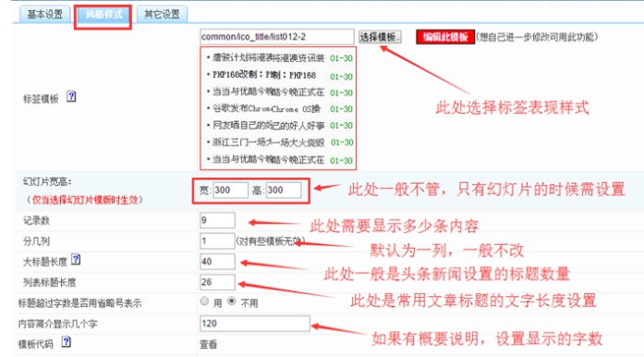Click the 选择模板 button
This screenshot has width=644, height=357.
pyautogui.click(x=380, y=37)
